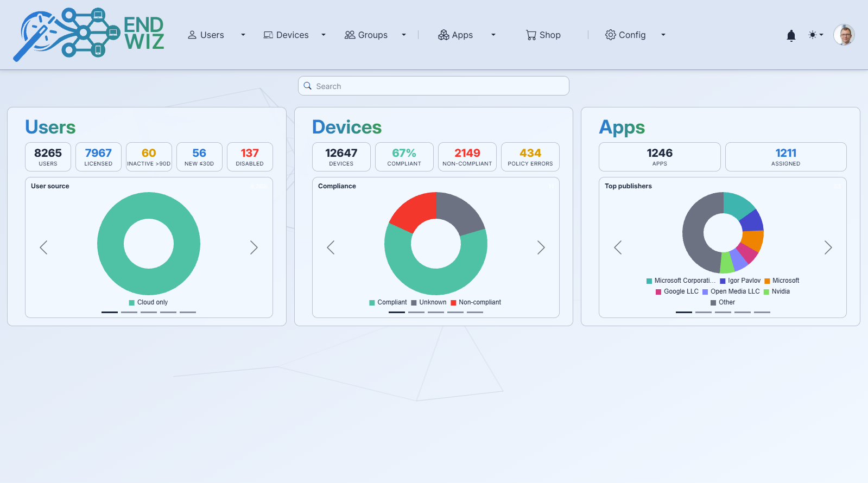Show previous User source chart
The width and height of the screenshot is (868, 483).
[44, 247]
